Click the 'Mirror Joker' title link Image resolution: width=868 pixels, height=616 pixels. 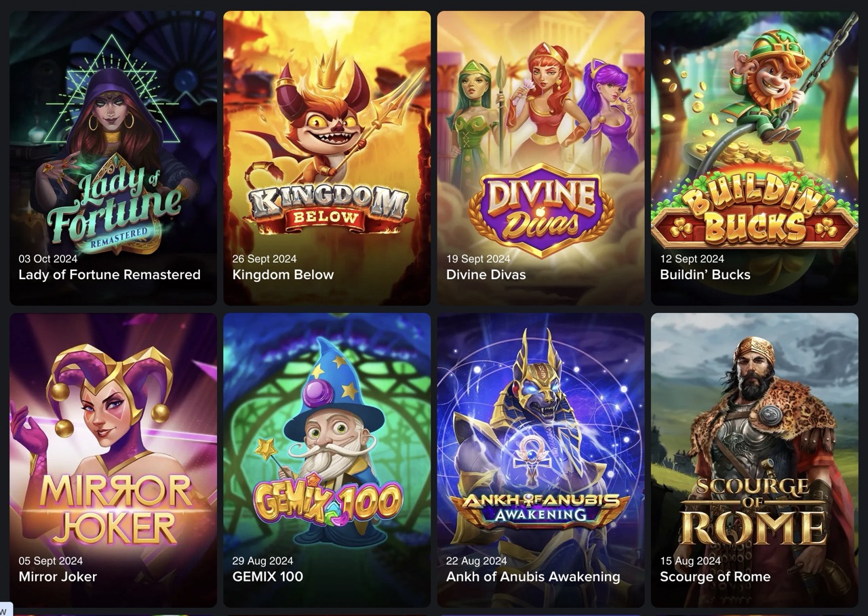pos(58,577)
